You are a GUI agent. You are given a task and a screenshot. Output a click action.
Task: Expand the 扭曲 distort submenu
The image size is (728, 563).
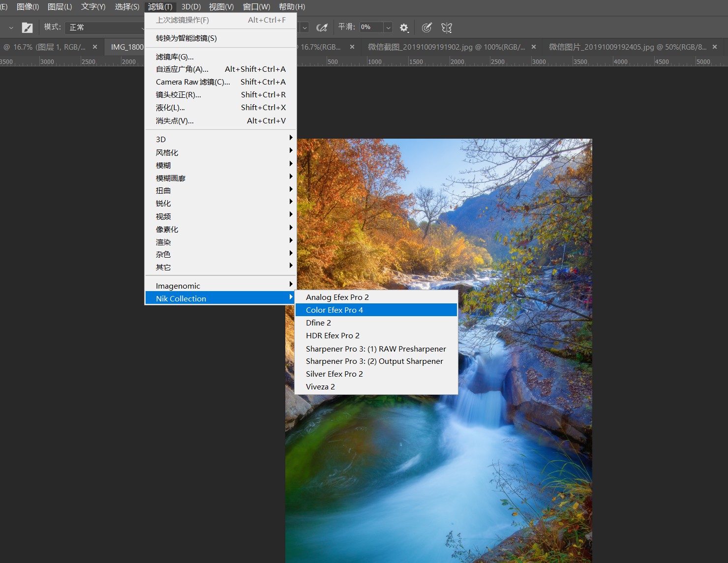click(221, 191)
